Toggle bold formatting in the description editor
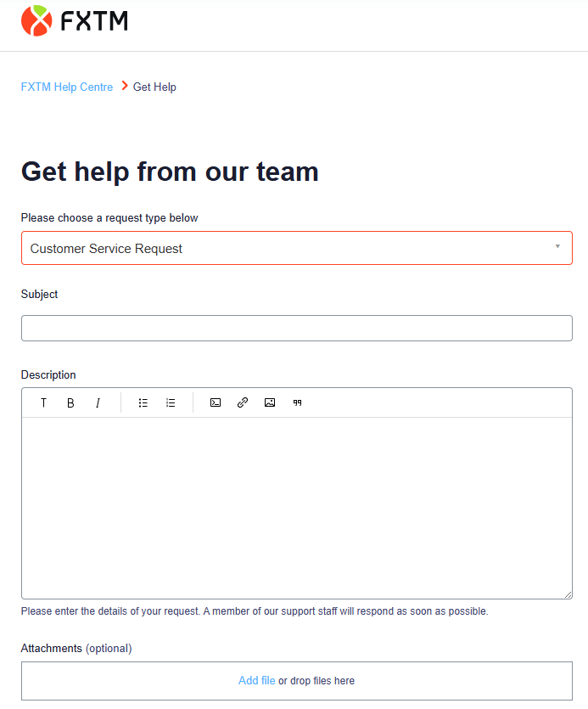This screenshot has width=588, height=709. coord(70,402)
